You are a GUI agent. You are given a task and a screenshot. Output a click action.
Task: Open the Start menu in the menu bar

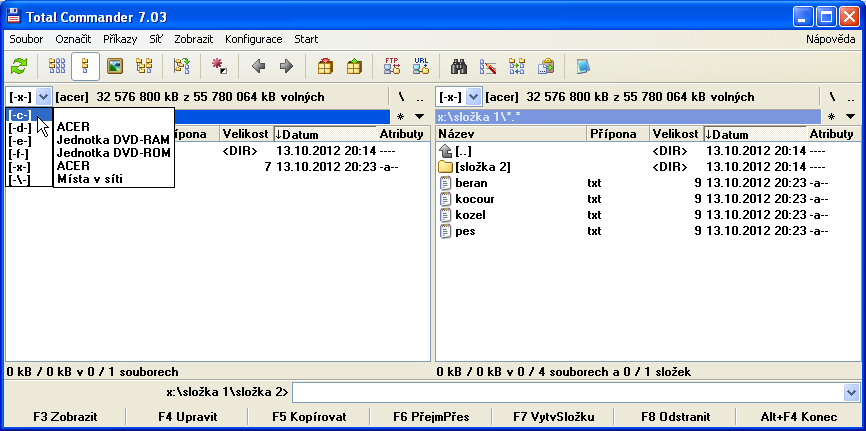306,39
